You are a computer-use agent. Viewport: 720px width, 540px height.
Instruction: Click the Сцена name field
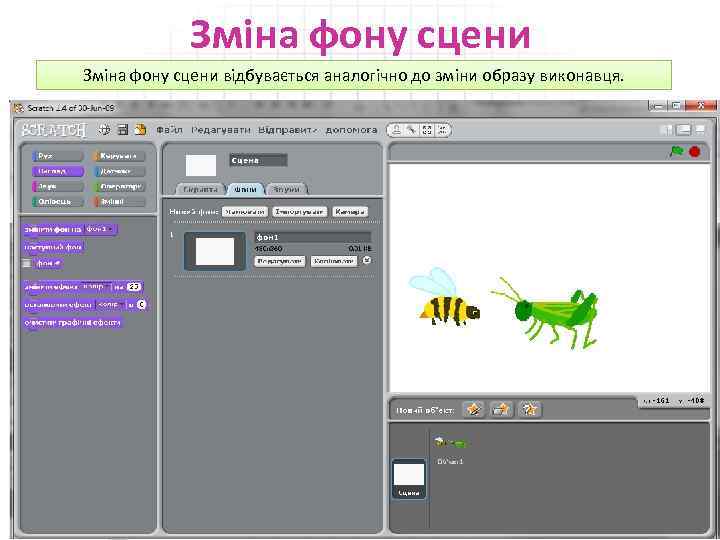(258, 160)
